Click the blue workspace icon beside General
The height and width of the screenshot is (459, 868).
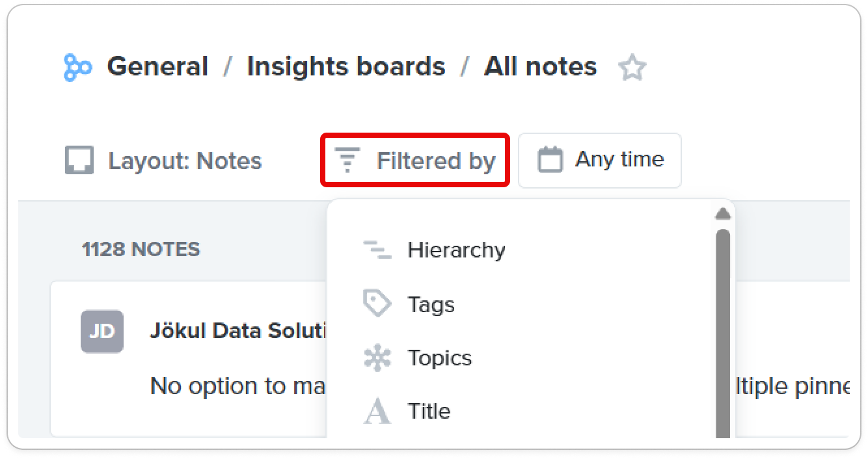[x=77, y=68]
